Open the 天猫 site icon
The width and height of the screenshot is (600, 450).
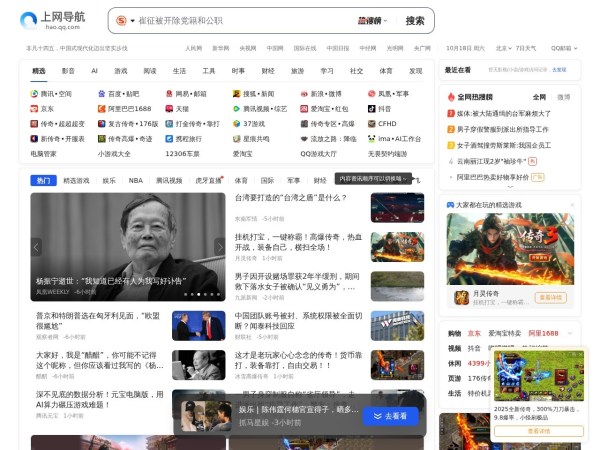[169, 109]
